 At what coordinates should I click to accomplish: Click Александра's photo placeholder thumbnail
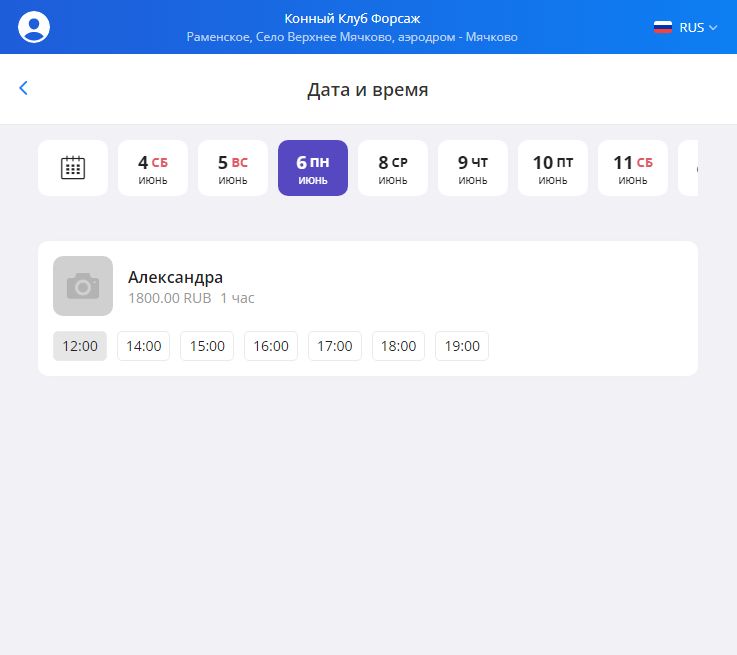pyautogui.click(x=83, y=286)
